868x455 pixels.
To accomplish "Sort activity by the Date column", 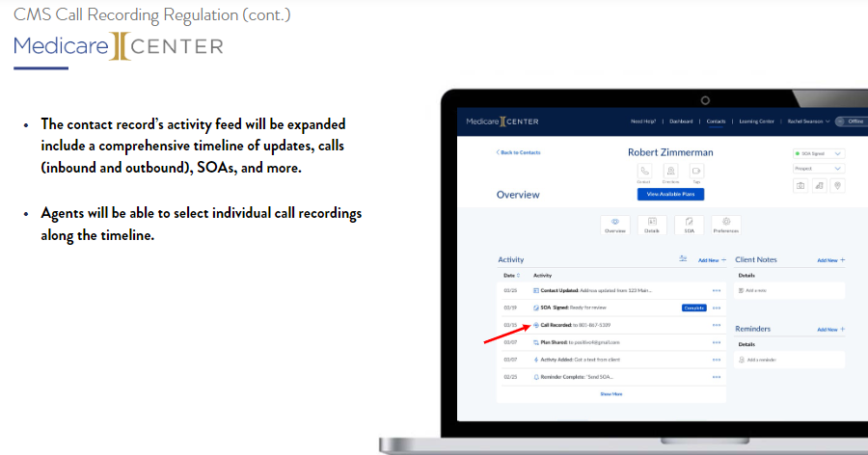I will coord(510,276).
